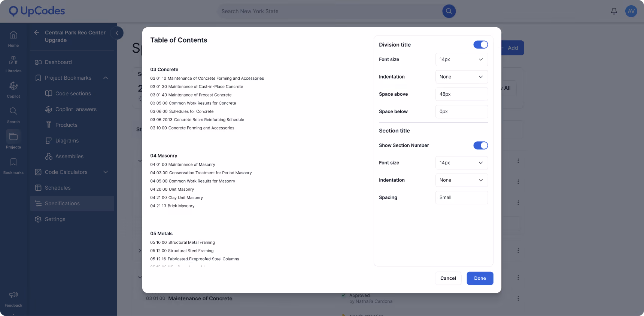Open the Copilot sidebar icon
Image resolution: width=644 pixels, height=316 pixels.
[13, 86]
